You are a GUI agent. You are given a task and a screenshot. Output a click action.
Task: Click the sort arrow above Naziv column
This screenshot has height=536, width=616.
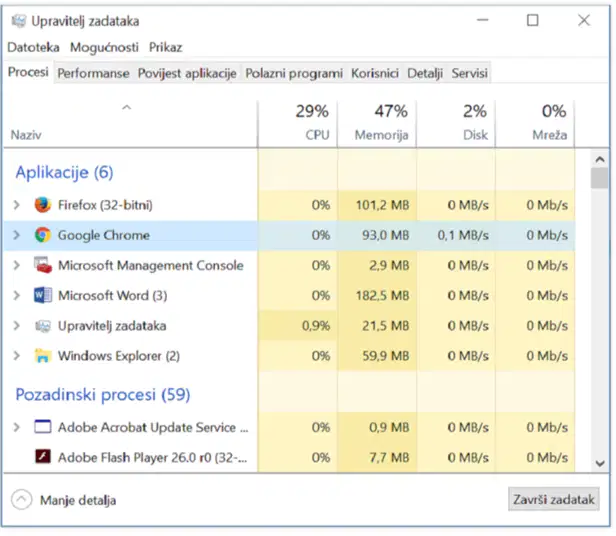(126, 107)
